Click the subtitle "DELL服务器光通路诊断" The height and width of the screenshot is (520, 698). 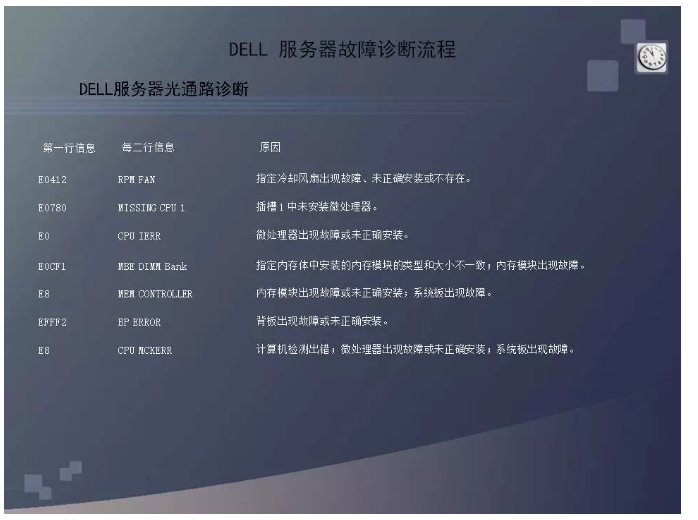163,89
